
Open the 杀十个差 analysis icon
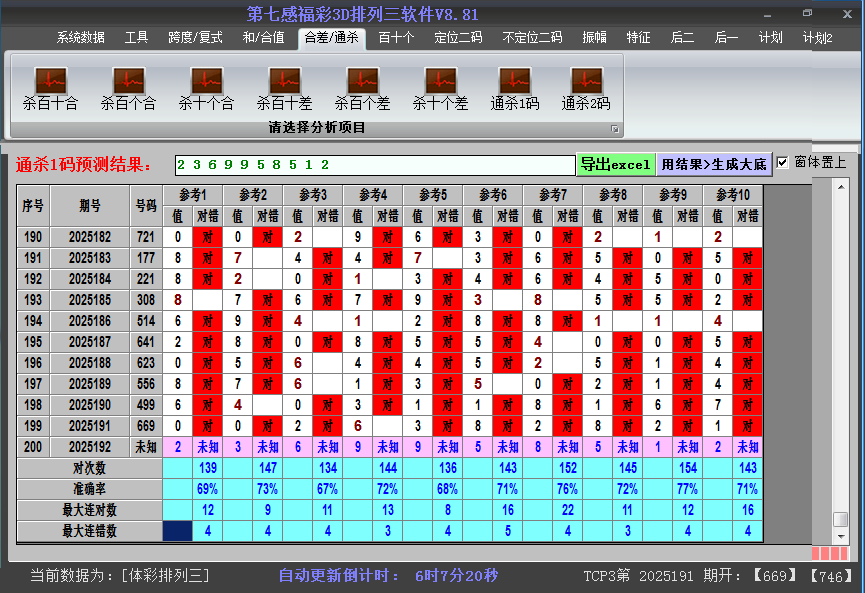pos(440,89)
